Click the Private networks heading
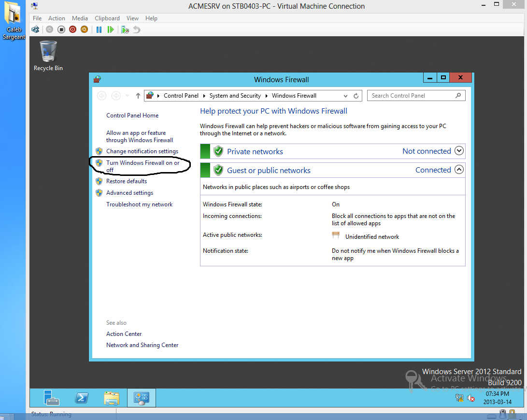Image resolution: width=527 pixels, height=420 pixels. pyautogui.click(x=255, y=152)
